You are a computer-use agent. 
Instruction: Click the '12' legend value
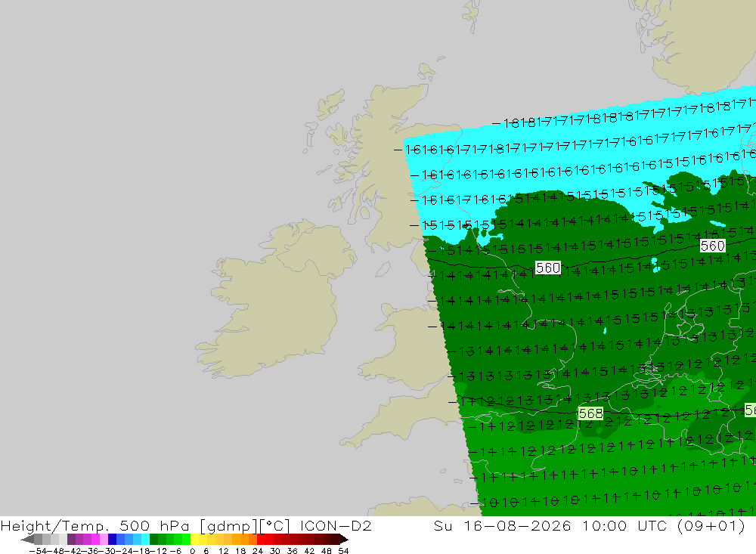coord(223,551)
